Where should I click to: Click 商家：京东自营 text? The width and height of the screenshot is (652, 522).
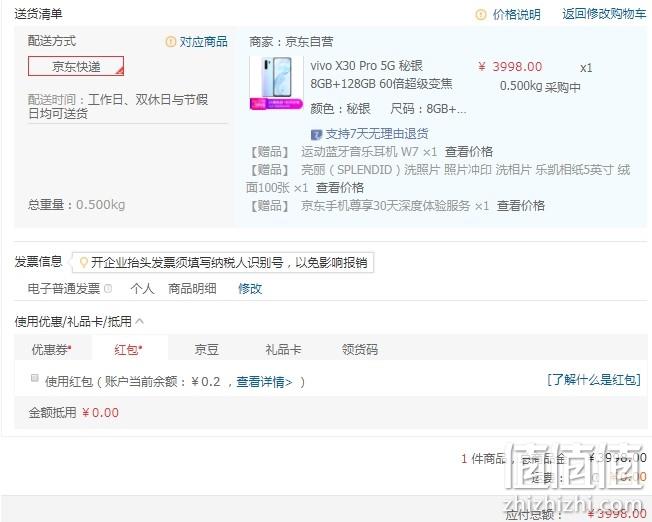[291, 42]
